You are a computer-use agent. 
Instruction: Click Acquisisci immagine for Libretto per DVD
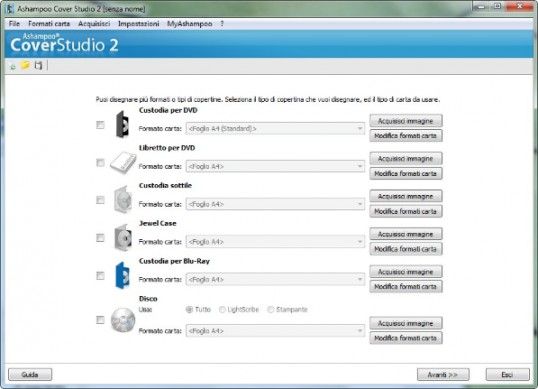(406, 159)
